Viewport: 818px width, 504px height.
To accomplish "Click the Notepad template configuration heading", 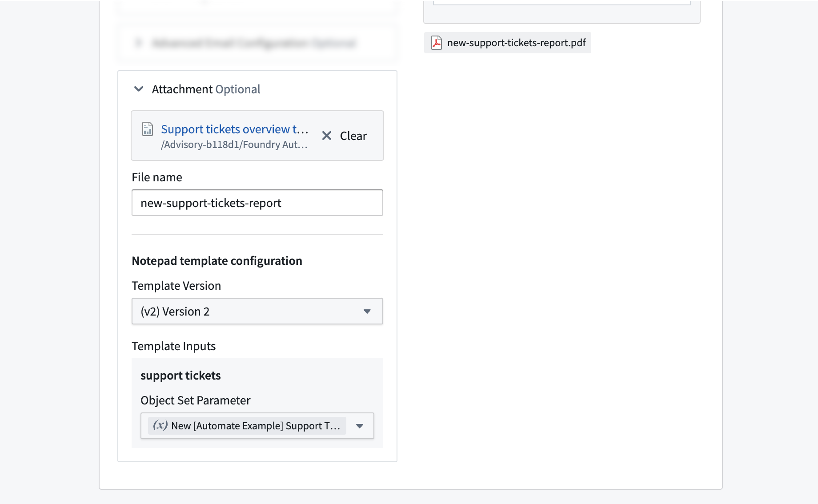I will [x=217, y=261].
